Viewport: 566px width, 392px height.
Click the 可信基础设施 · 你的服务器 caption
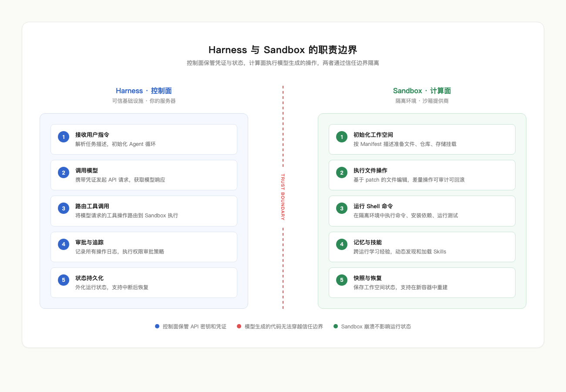(x=144, y=101)
